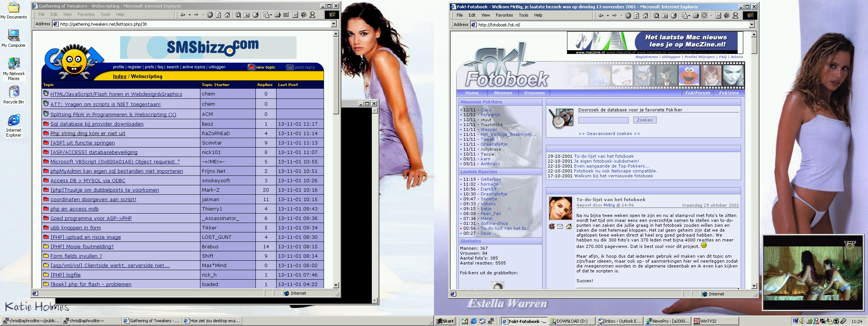The height and width of the screenshot is (326, 868).
Task: Click MacZine.nl banner advertisement
Action: (x=655, y=43)
